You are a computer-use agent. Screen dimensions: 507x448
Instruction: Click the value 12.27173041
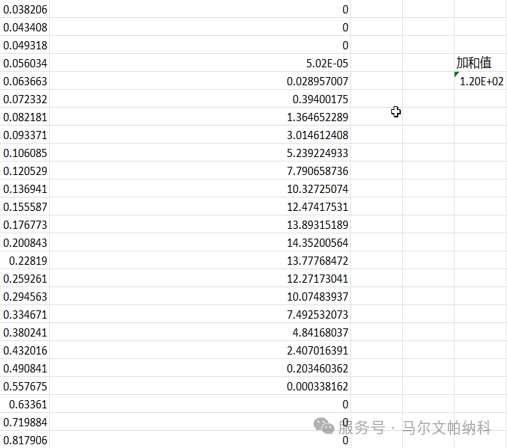click(x=317, y=279)
